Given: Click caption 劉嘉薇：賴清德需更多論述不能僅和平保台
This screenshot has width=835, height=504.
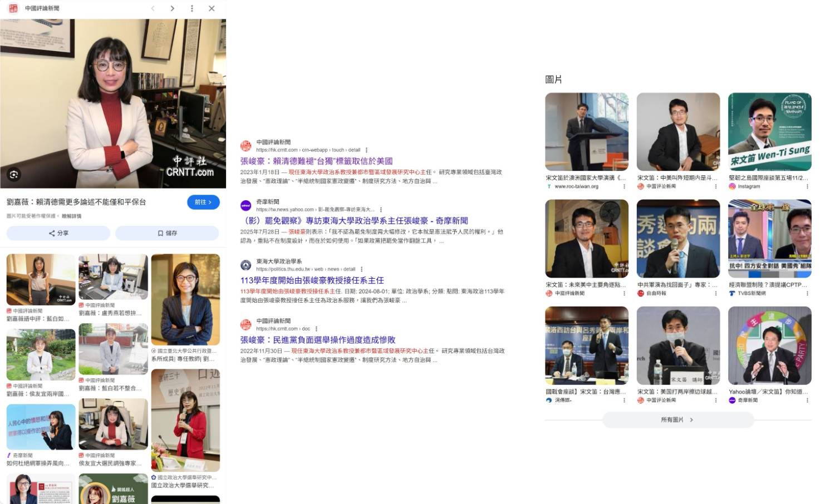Looking at the screenshot, I should 76,202.
